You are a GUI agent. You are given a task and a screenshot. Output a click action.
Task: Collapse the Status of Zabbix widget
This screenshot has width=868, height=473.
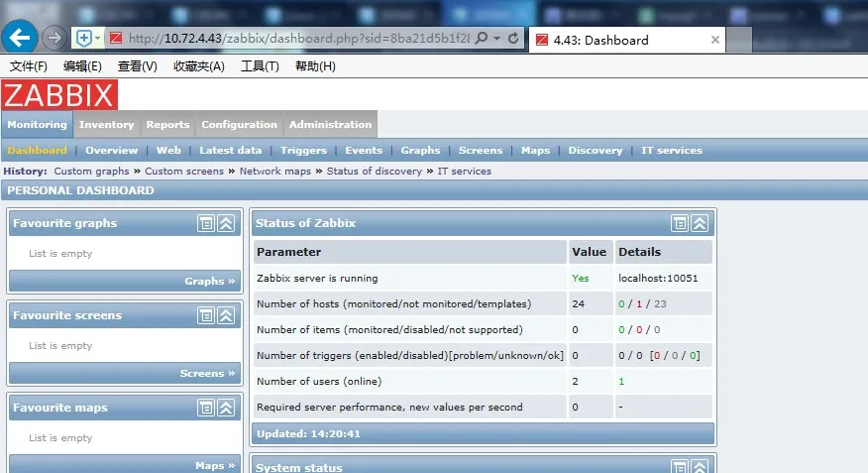[x=700, y=223]
